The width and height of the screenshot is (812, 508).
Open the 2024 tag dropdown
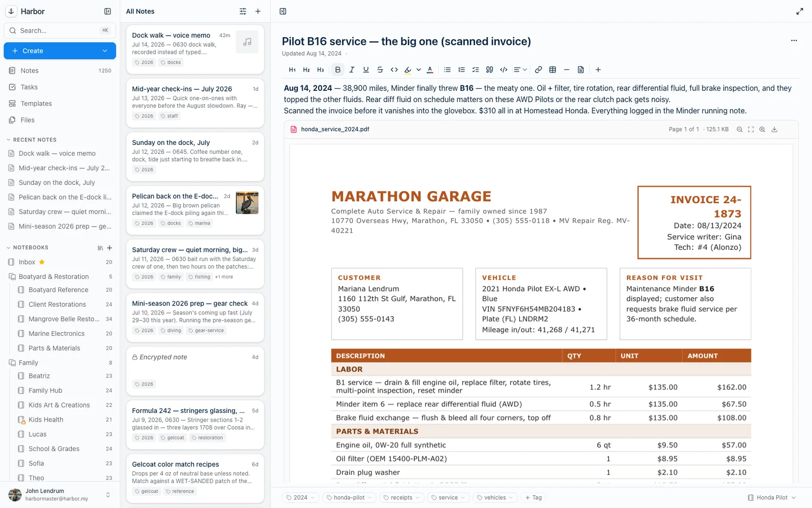300,498
